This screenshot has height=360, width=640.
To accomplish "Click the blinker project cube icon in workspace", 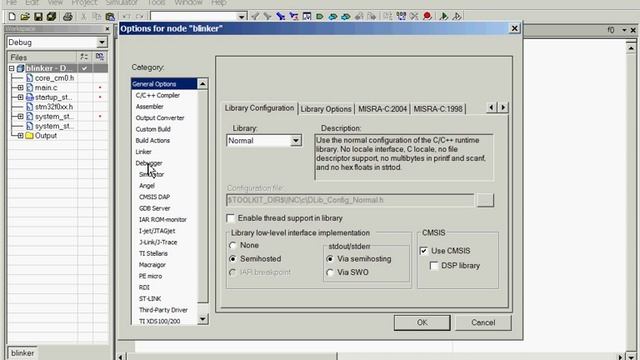I will click(20, 68).
